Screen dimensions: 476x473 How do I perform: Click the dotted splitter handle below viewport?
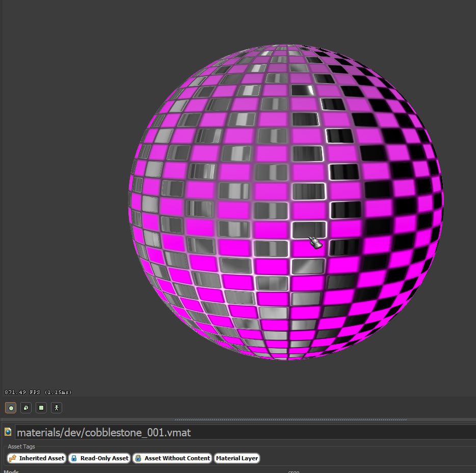coord(290,420)
